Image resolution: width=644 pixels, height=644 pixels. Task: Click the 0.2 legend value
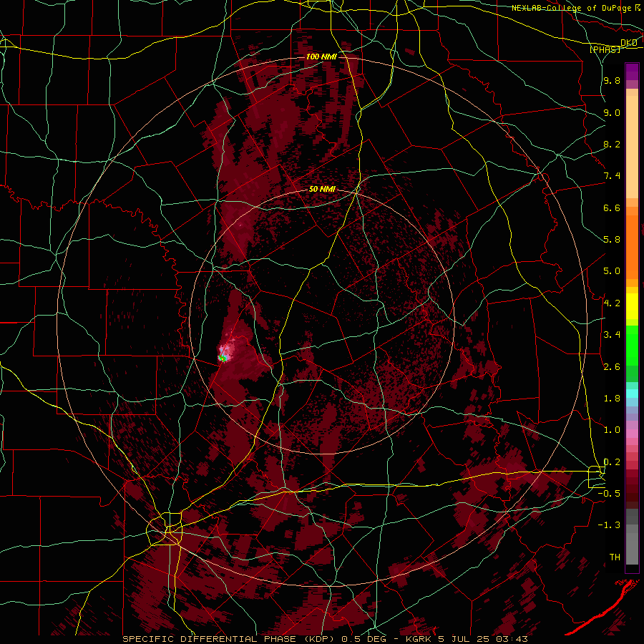point(612,462)
